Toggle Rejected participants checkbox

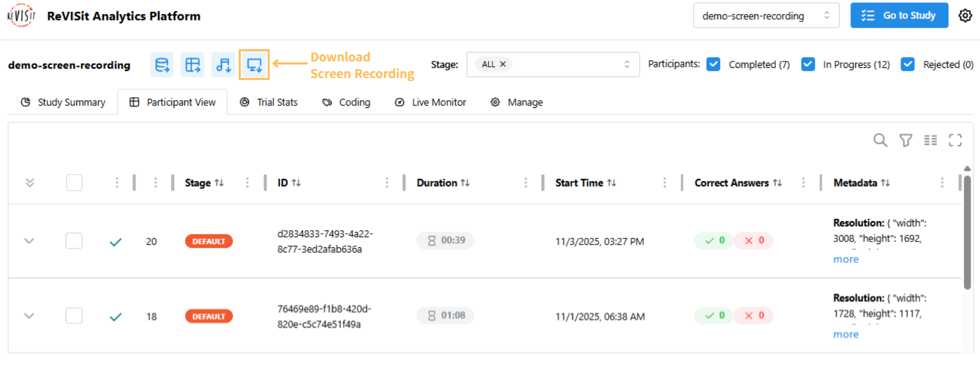[908, 64]
